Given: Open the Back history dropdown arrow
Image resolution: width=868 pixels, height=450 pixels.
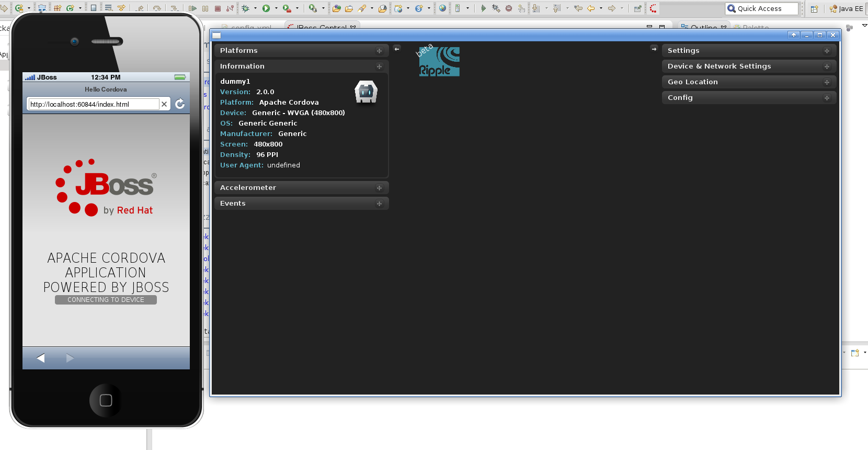Looking at the screenshot, I should pyautogui.click(x=601, y=8).
